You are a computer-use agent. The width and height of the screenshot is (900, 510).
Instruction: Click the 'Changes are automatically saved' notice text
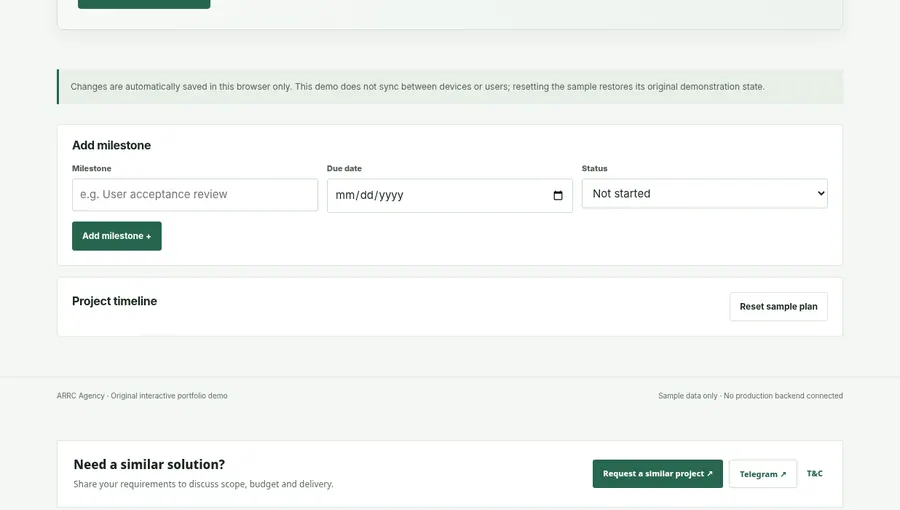tap(417, 87)
